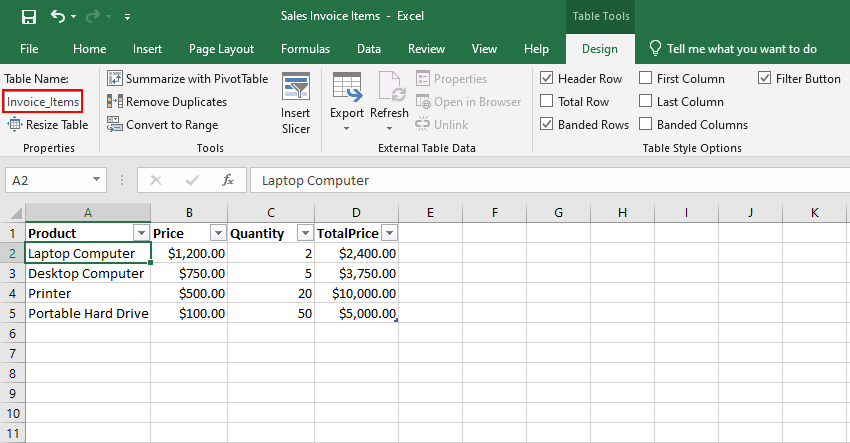Click the Save icon in quick access toolbar
Image resolution: width=850 pixels, height=443 pixels.
coord(29,17)
